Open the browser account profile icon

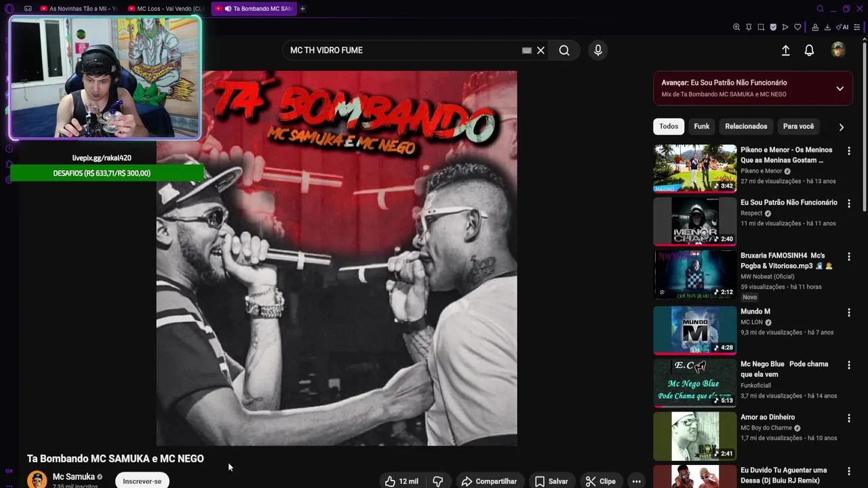(x=815, y=27)
